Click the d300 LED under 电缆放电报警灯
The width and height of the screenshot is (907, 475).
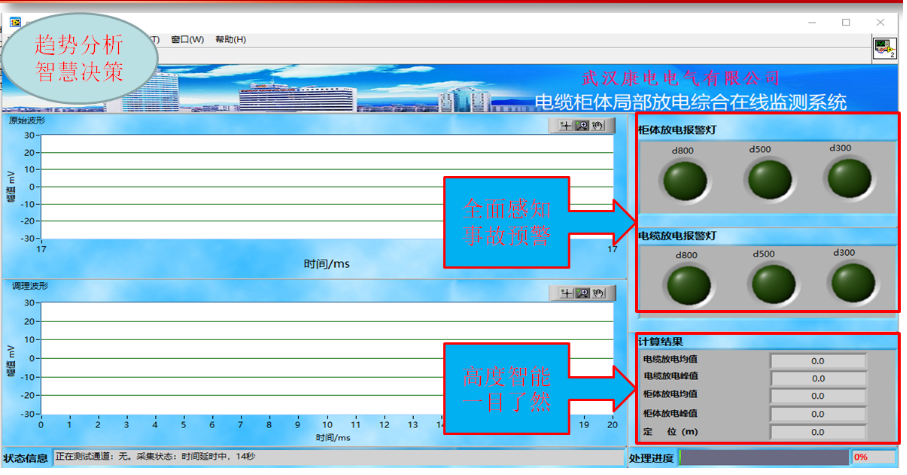pyautogui.click(x=853, y=282)
